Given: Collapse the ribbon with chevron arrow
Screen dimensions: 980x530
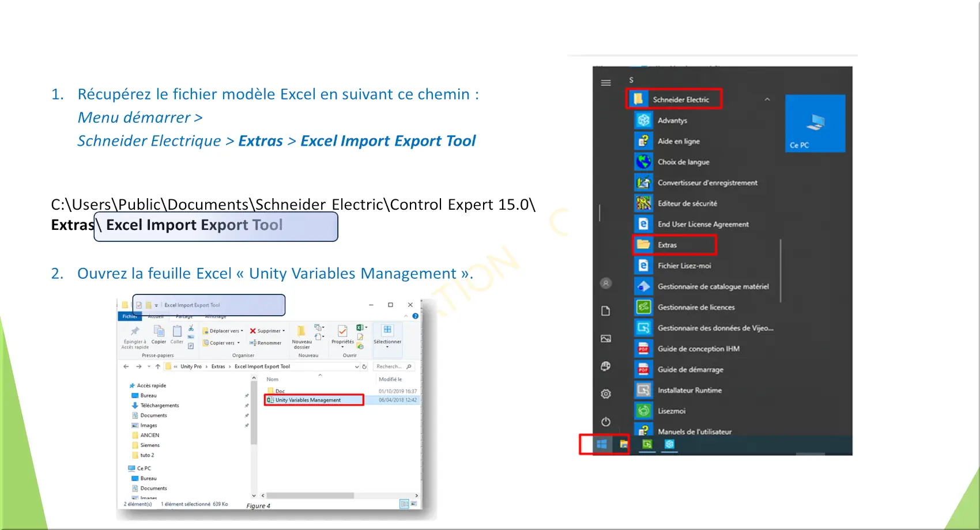Looking at the screenshot, I should click(406, 316).
